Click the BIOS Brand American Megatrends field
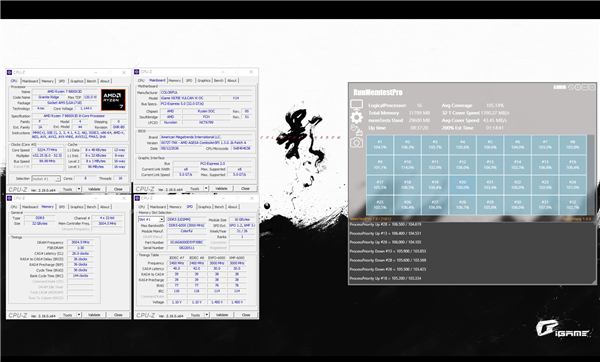The width and height of the screenshot is (600, 362). tap(206, 137)
